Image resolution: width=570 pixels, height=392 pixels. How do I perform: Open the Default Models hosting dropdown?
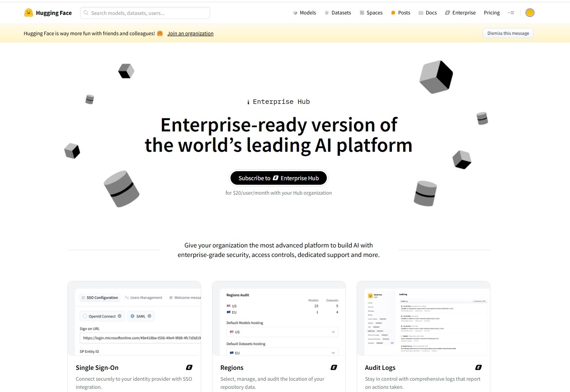click(x=283, y=332)
